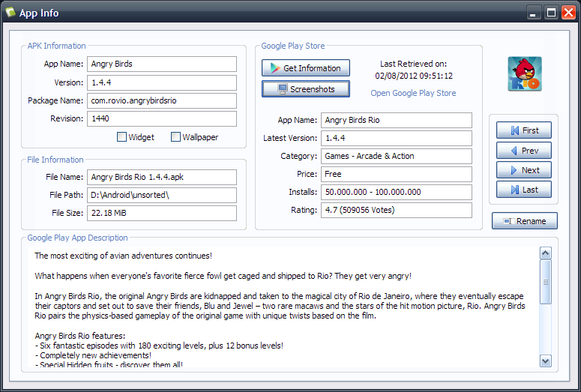Minimize the App Info window
Image resolution: width=581 pixels, height=392 pixels.
coord(533,13)
